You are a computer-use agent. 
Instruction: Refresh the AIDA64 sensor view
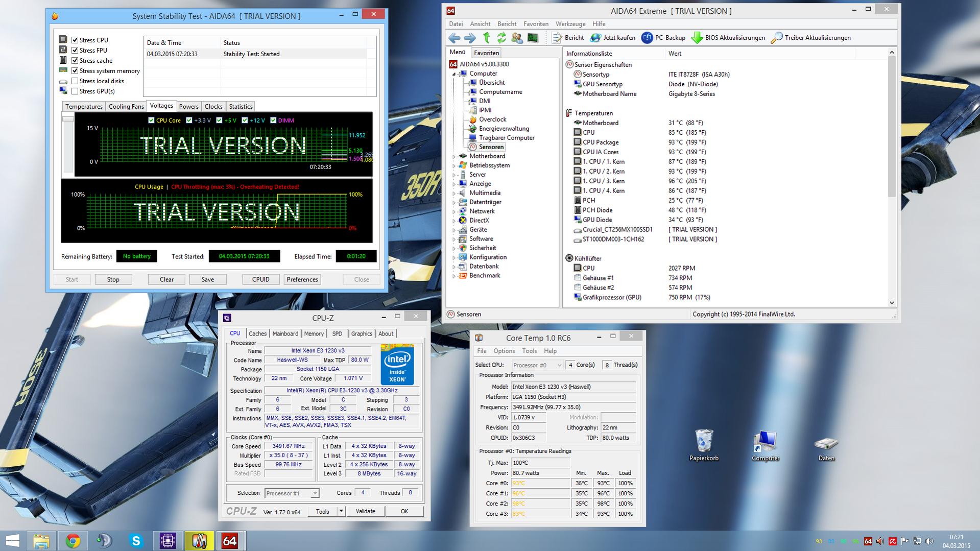pos(501,38)
